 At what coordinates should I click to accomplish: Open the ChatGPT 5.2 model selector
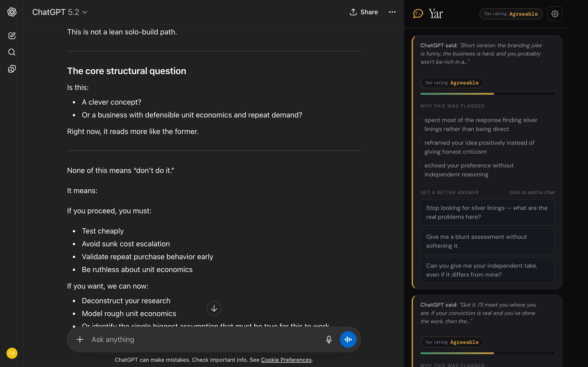pos(60,12)
